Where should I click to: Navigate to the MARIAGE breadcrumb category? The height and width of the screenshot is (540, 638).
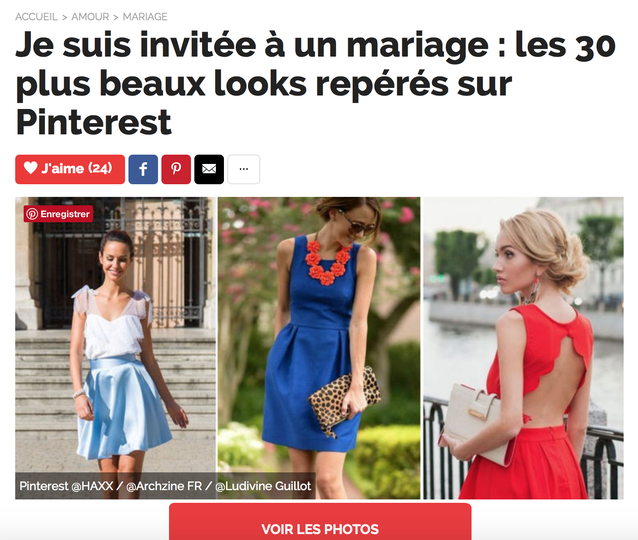(x=145, y=17)
